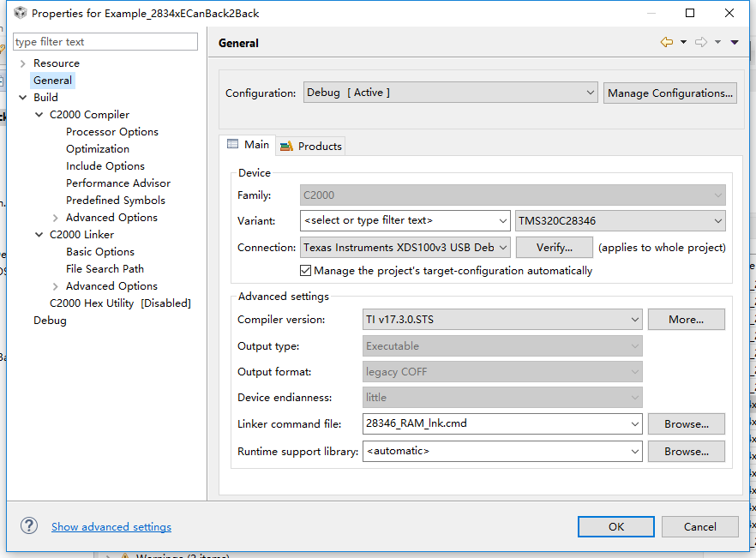The height and width of the screenshot is (558, 756).
Task: Select the Main tab
Action: (x=248, y=145)
